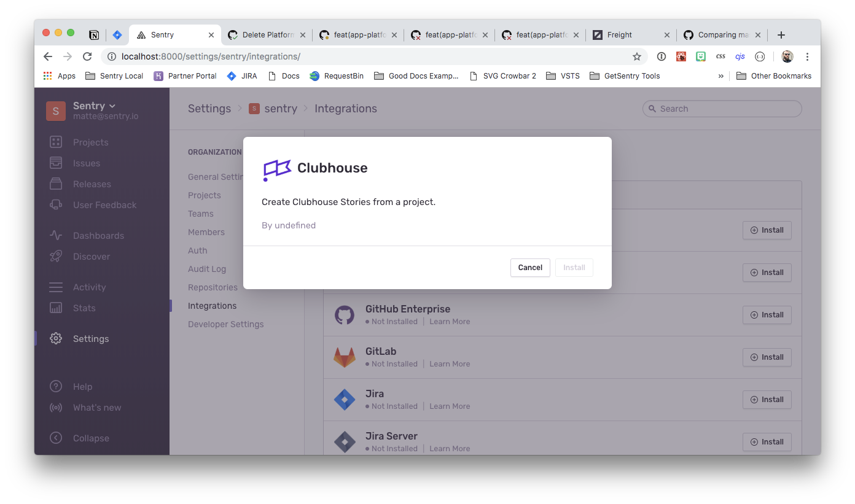Click the sentry breadcrumb item
This screenshot has width=855, height=504.
click(273, 109)
